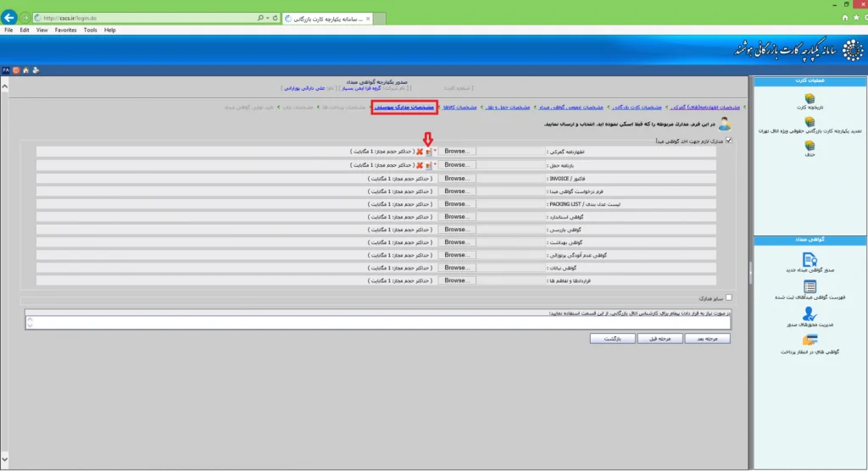The image size is (868, 471).
Task: Remove uploaded customs declaration file (red X)
Action: pyautogui.click(x=420, y=151)
